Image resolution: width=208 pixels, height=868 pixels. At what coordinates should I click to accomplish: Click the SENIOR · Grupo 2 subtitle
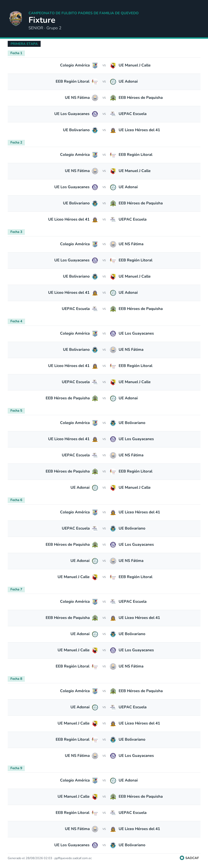coord(45,28)
